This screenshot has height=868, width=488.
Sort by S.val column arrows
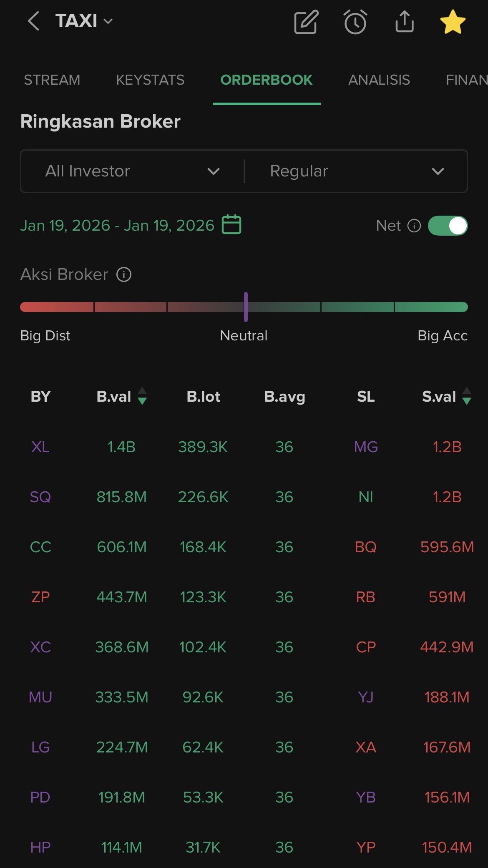click(467, 396)
